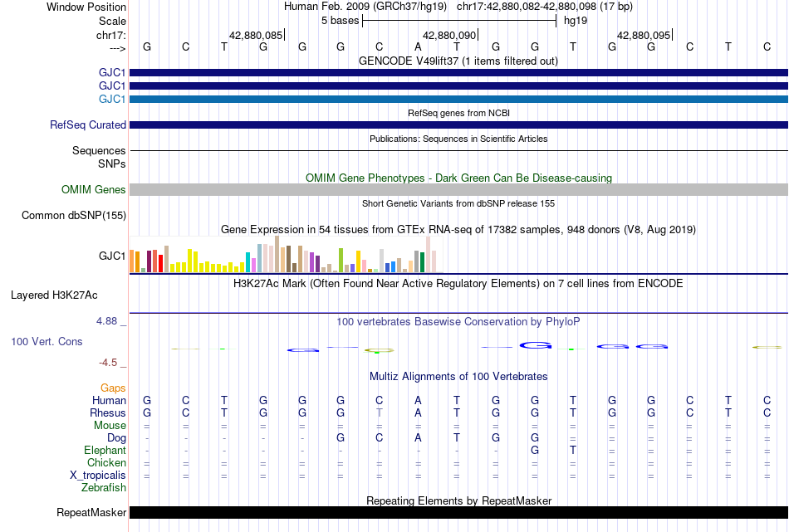Click the light-blue GJC1 transcript bar

[x=459, y=99]
